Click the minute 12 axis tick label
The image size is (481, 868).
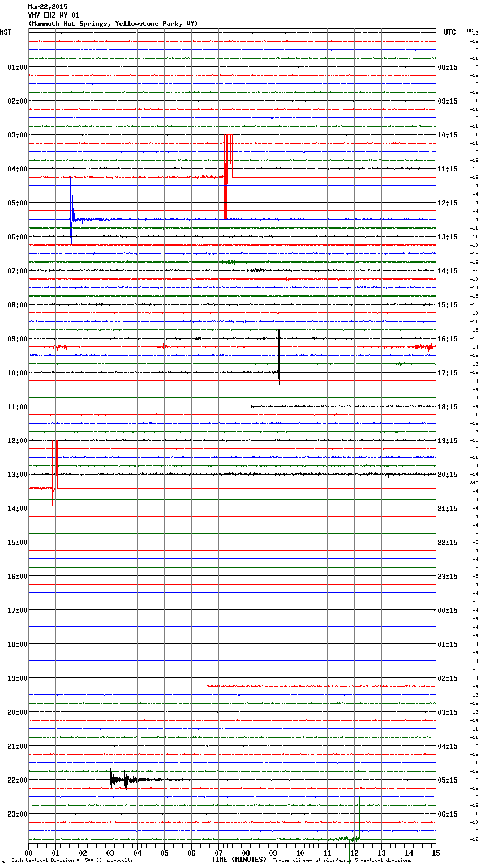point(354,853)
